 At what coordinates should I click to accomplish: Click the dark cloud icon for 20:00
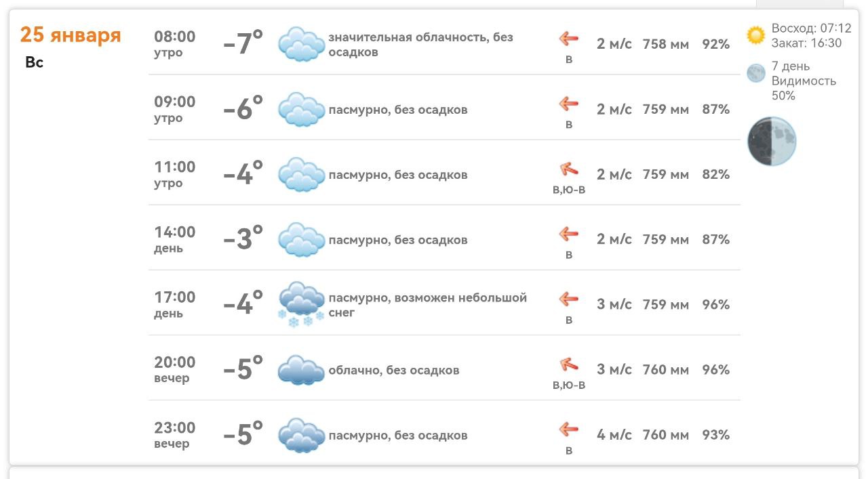click(x=300, y=369)
